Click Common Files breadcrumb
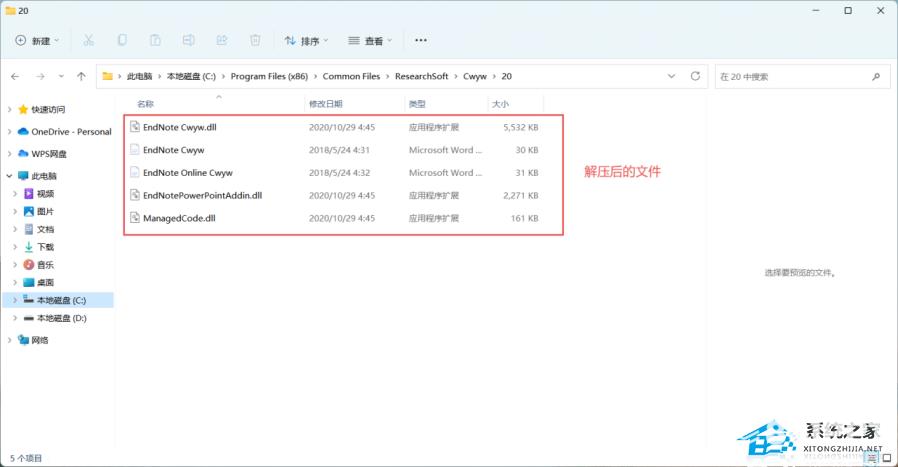Viewport: 898px width, 467px height. [351, 76]
